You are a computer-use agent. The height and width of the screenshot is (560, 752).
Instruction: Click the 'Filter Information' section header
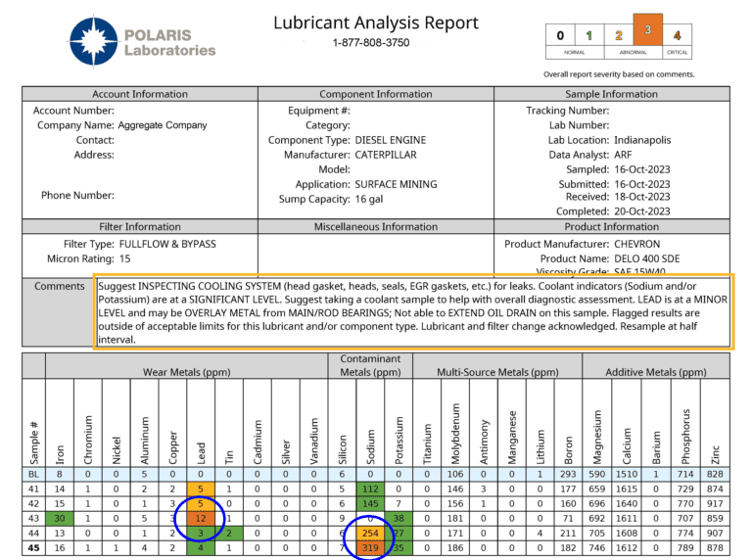click(140, 227)
